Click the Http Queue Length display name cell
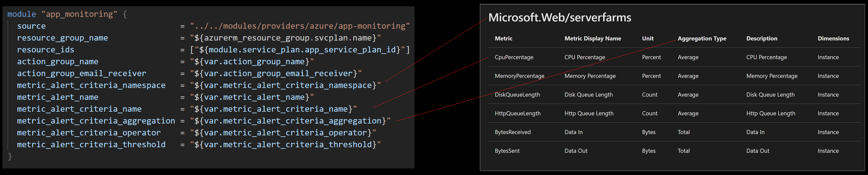This screenshot has height=175, width=868. pyautogui.click(x=589, y=114)
